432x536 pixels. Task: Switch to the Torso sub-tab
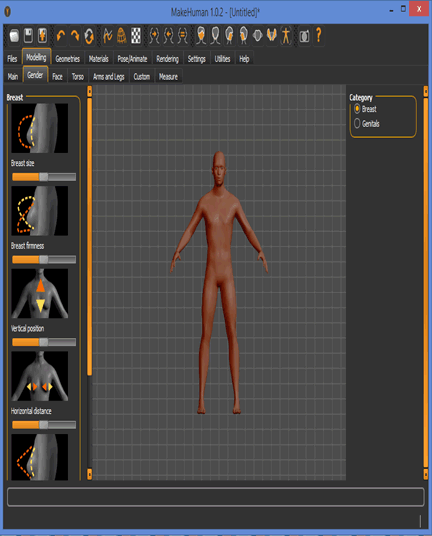(x=78, y=77)
